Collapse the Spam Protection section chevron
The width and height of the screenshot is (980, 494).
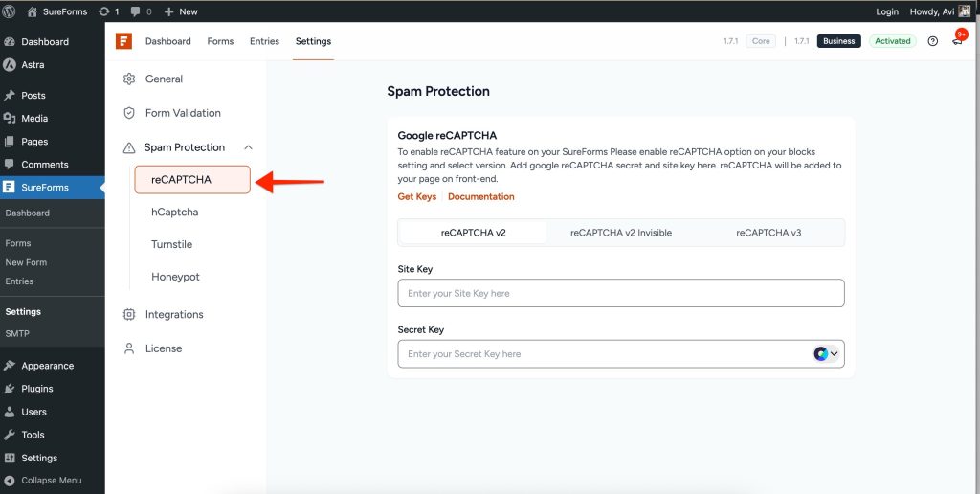pos(249,147)
